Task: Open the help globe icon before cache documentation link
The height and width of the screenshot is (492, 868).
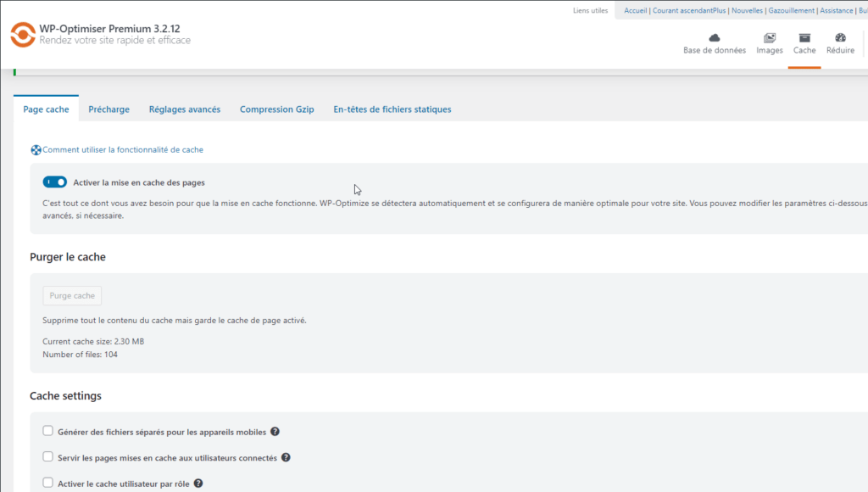Action: click(x=35, y=149)
